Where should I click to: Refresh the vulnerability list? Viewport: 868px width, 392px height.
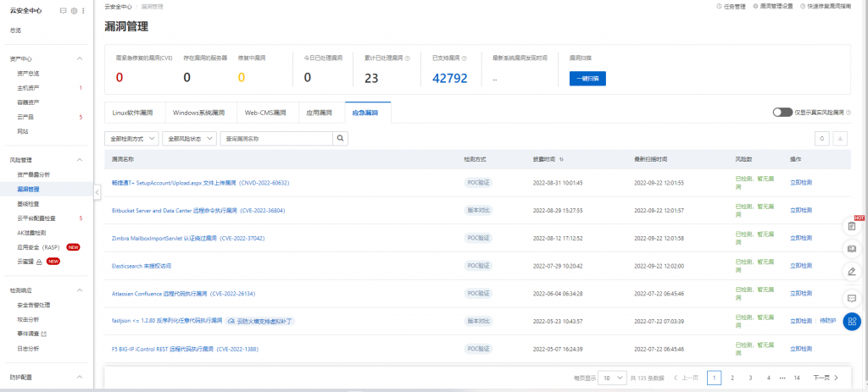point(822,139)
